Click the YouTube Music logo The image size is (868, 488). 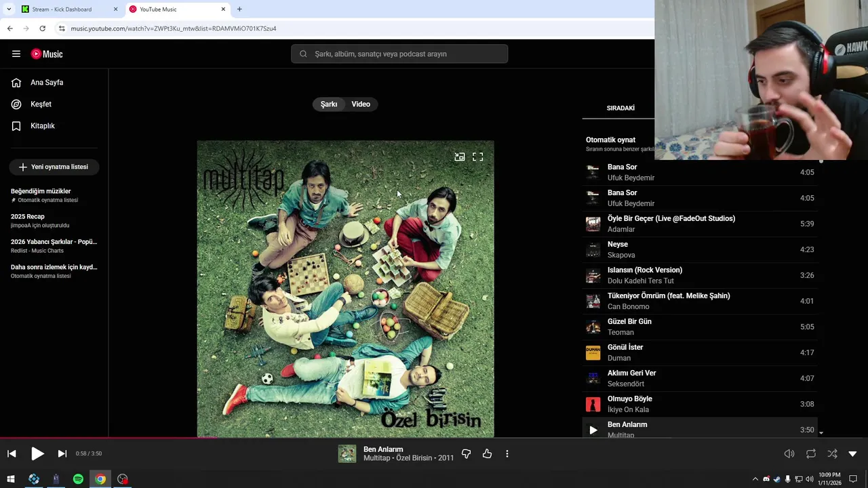pyautogui.click(x=47, y=54)
